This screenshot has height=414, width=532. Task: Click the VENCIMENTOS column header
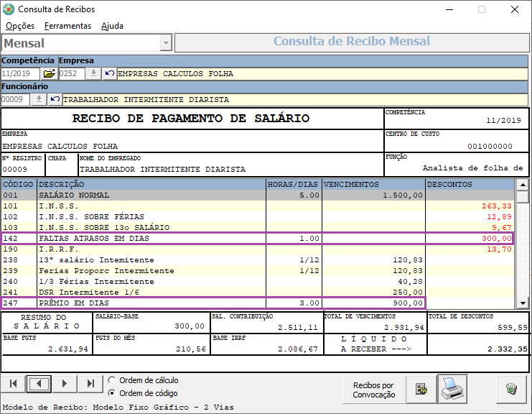coord(373,185)
